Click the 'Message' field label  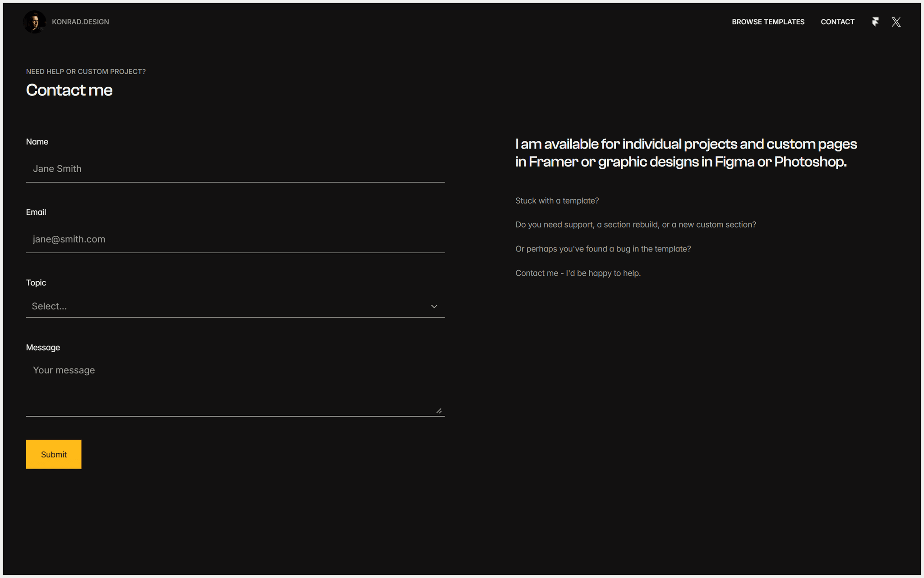43,347
